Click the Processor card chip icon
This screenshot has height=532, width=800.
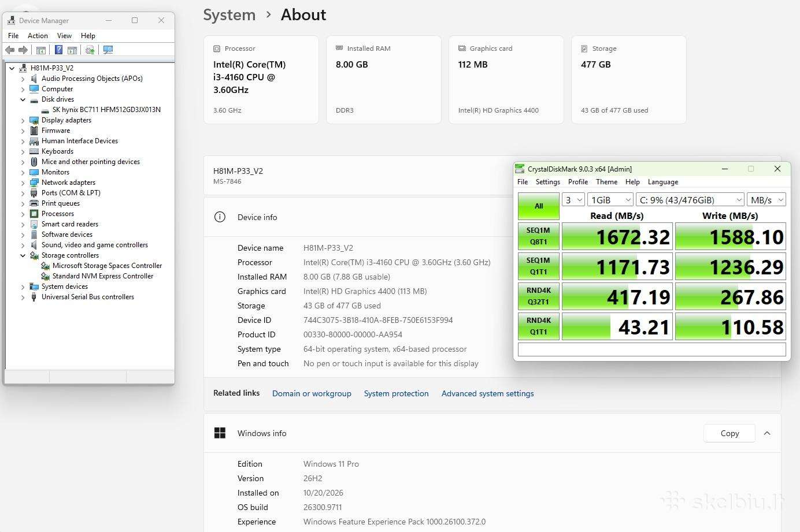[x=217, y=49]
